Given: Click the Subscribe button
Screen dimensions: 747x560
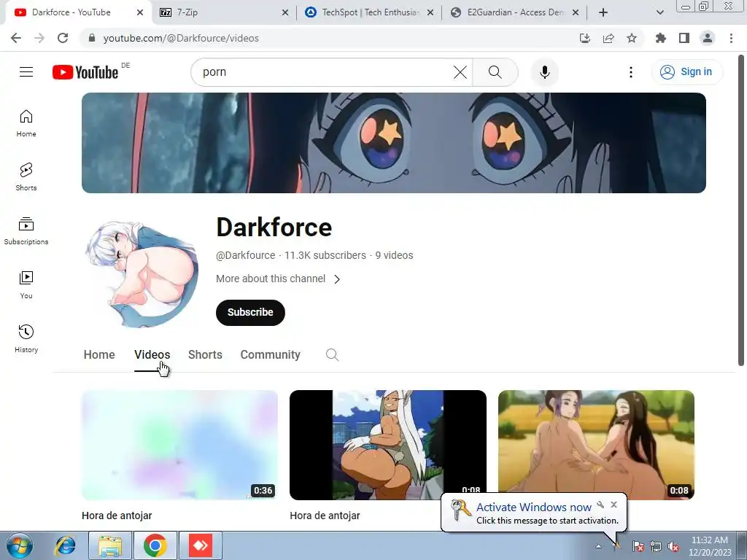Looking at the screenshot, I should click(x=250, y=312).
